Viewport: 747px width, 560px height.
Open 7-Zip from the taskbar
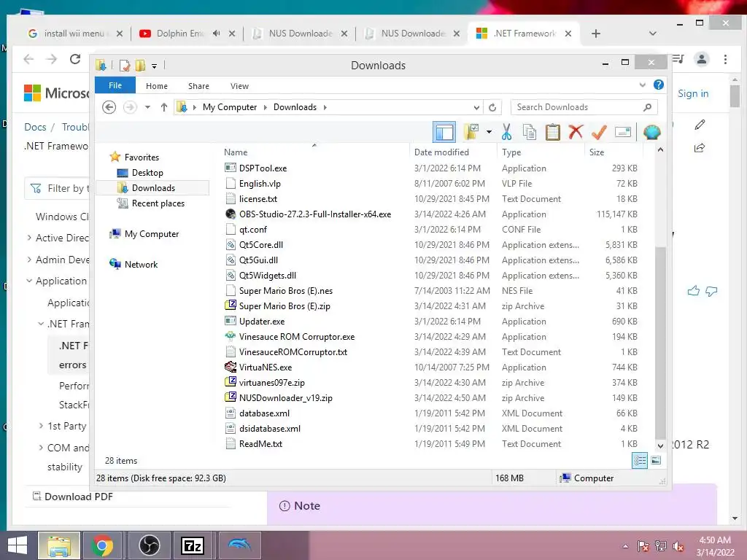pyautogui.click(x=193, y=545)
